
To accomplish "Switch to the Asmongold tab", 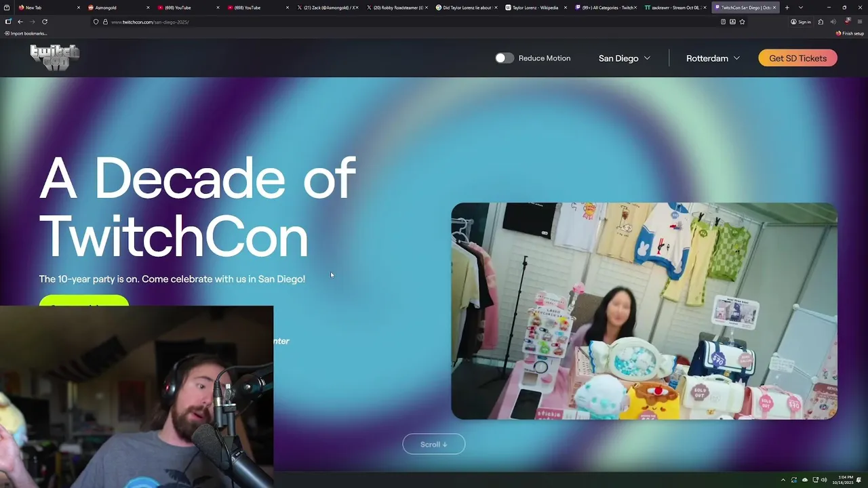I will click(x=119, y=7).
